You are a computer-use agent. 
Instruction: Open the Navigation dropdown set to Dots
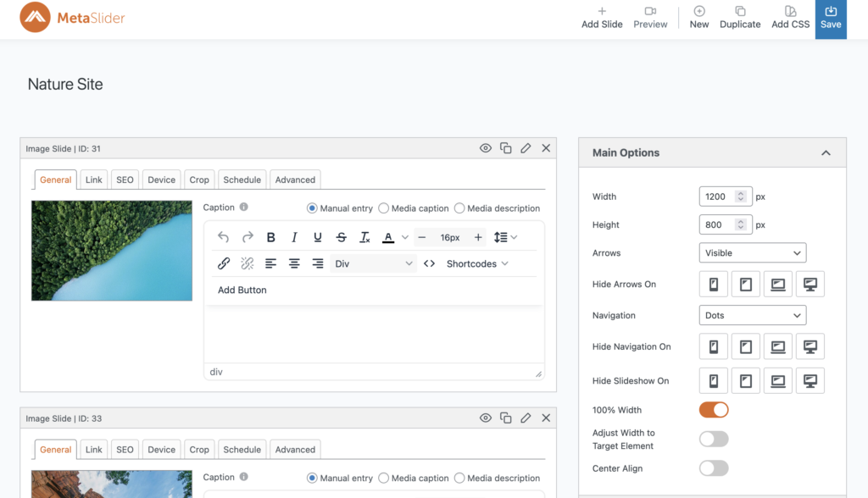(x=752, y=316)
